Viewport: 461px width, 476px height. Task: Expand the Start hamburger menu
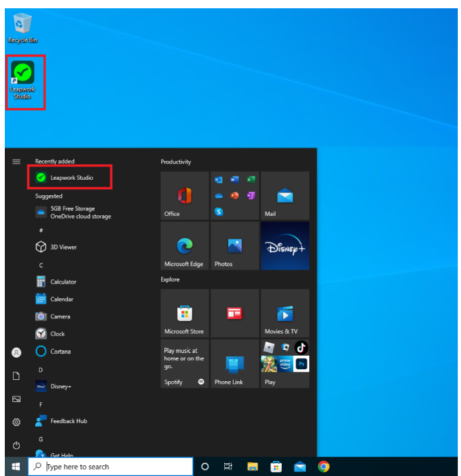tap(16, 161)
